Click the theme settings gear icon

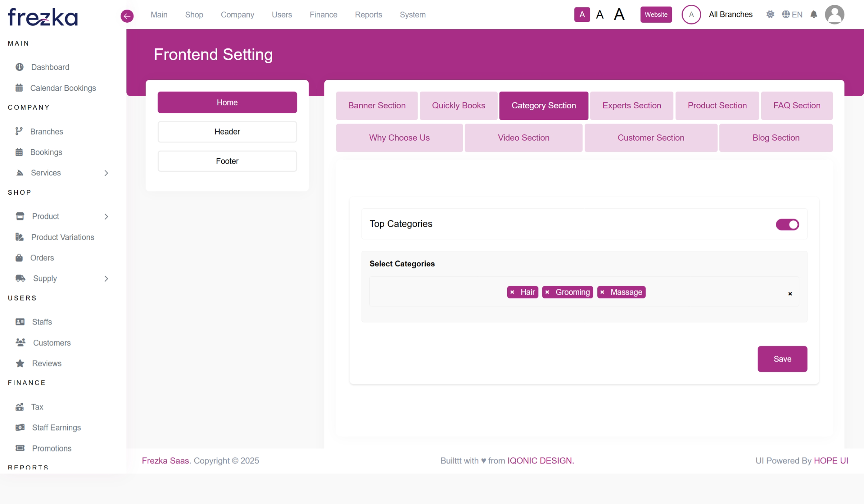[770, 14]
